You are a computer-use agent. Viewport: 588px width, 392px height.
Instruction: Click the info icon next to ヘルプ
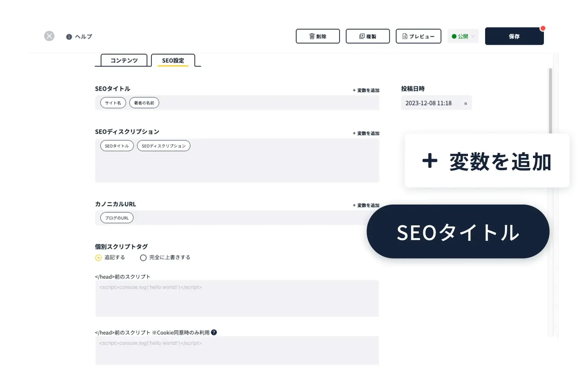point(69,37)
